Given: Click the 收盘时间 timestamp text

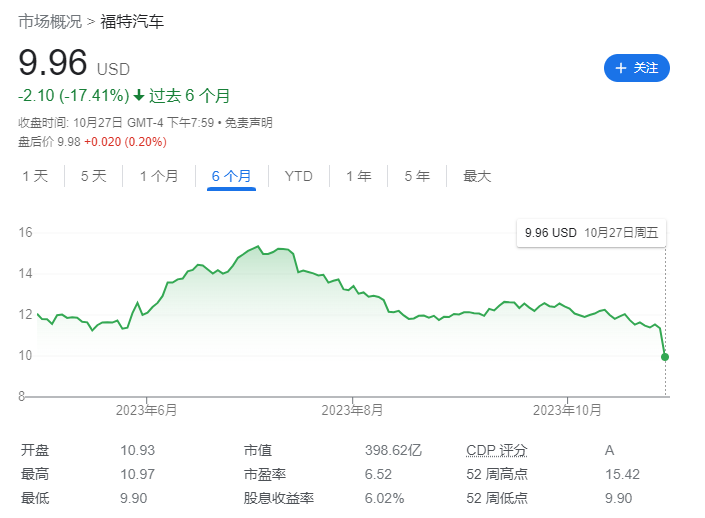Looking at the screenshot, I should [116, 123].
